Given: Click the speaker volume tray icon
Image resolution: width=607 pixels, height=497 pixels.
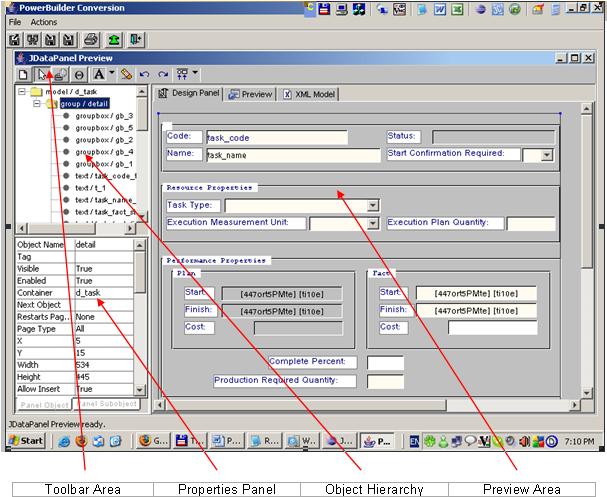Looking at the screenshot, I should click(525, 441).
